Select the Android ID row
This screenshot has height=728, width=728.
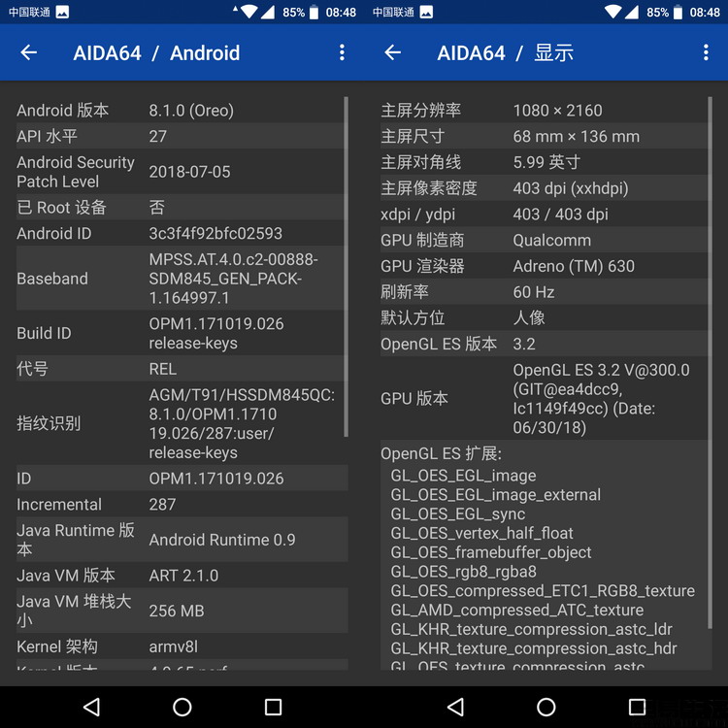180,233
